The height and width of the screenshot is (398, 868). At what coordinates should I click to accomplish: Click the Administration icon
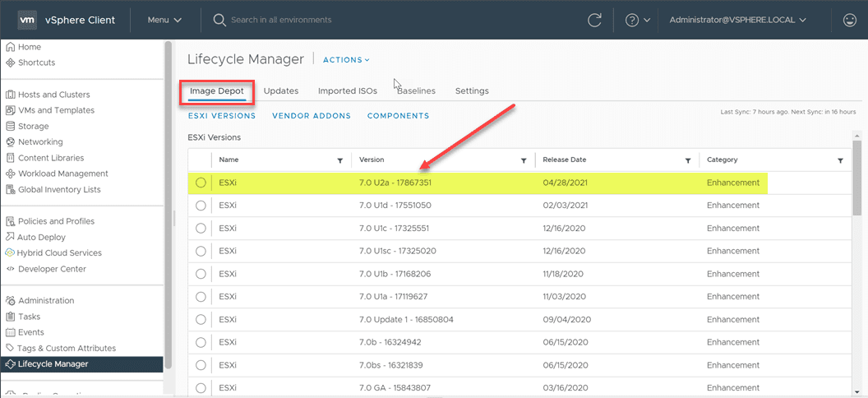(10, 301)
